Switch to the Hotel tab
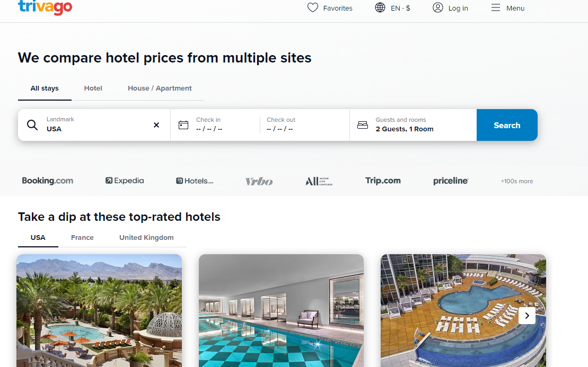This screenshot has height=367, width=588. 93,88
